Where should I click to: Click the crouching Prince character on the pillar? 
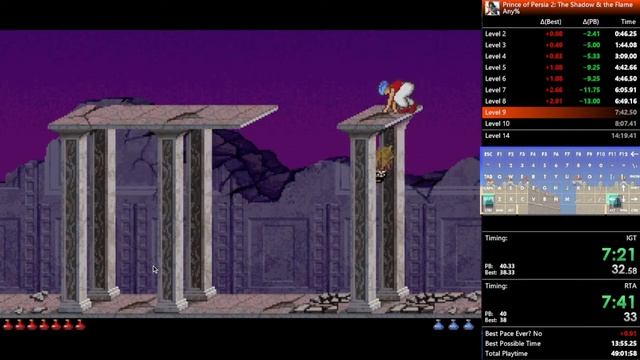[x=399, y=97]
